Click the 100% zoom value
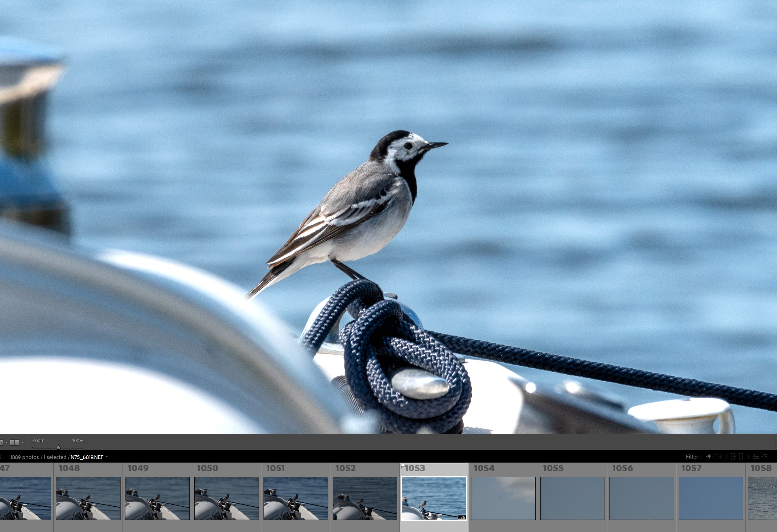777x532 pixels. (78, 440)
